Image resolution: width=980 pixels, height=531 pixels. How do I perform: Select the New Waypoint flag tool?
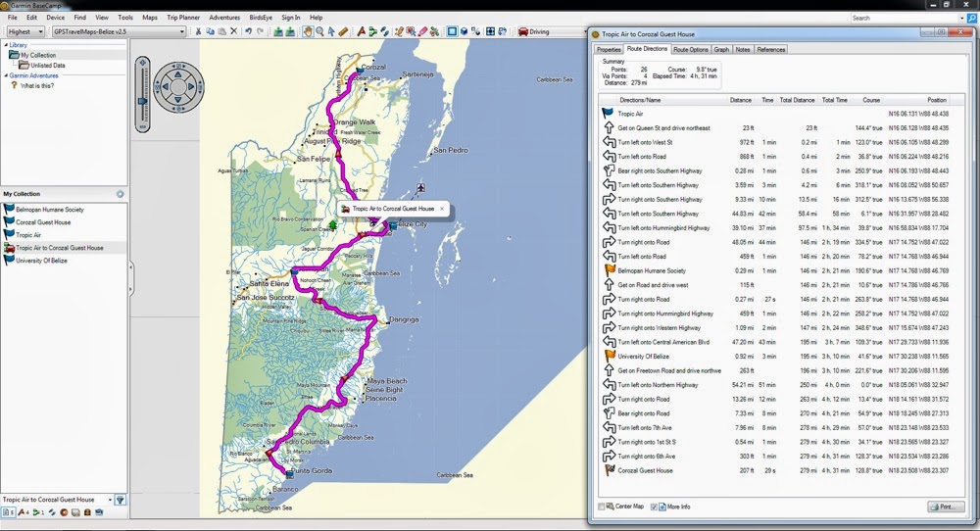tap(362, 31)
